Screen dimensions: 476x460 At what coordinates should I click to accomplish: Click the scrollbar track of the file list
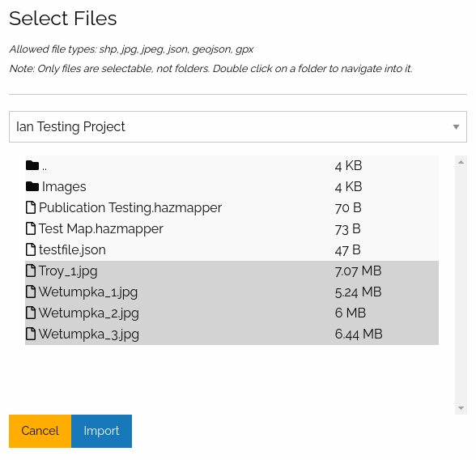pyautogui.click(x=461, y=285)
